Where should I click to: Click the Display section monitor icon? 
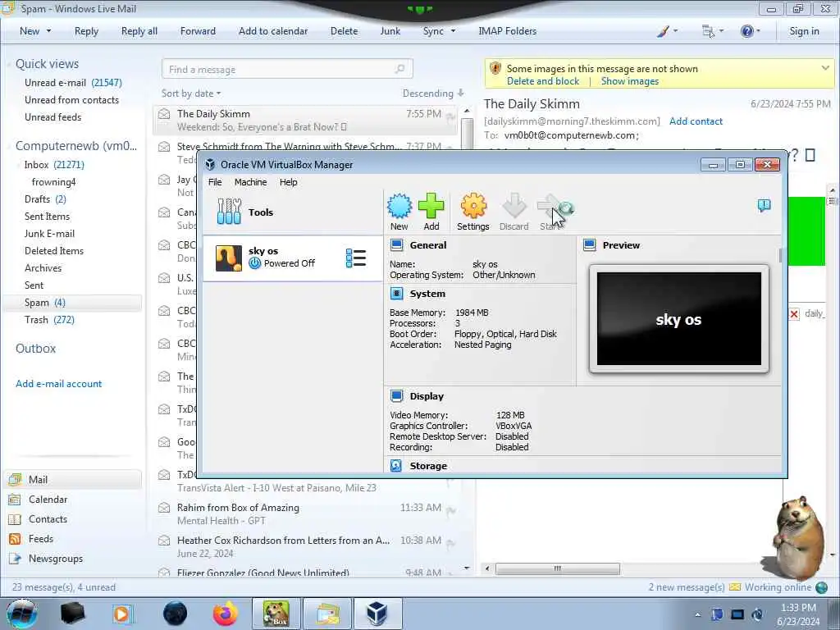coord(396,396)
